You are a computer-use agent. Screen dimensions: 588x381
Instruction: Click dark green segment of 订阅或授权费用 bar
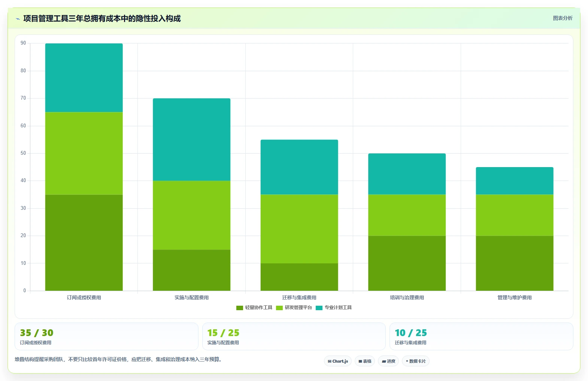click(84, 243)
